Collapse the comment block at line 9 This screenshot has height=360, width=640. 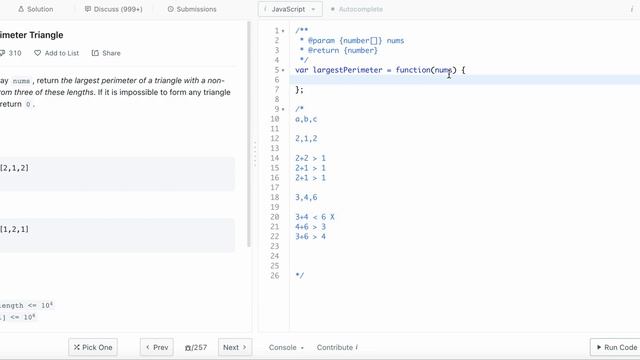click(x=283, y=109)
